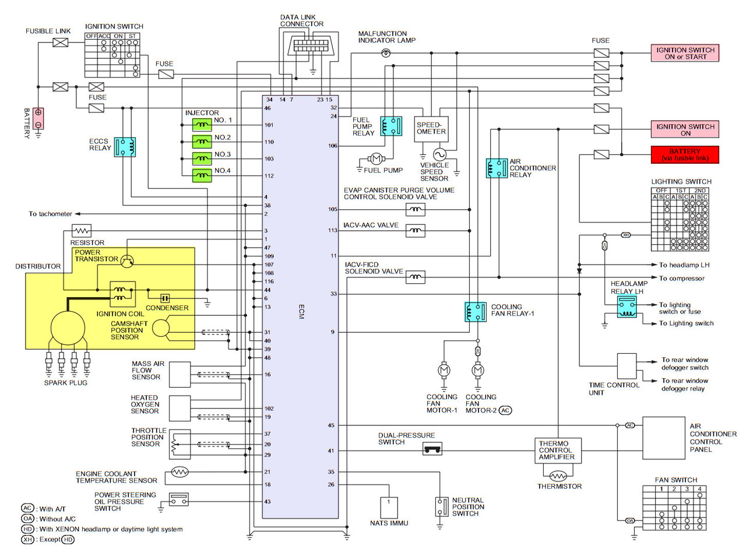Select the IACV-FICD solenoid valve symbol

415,277
